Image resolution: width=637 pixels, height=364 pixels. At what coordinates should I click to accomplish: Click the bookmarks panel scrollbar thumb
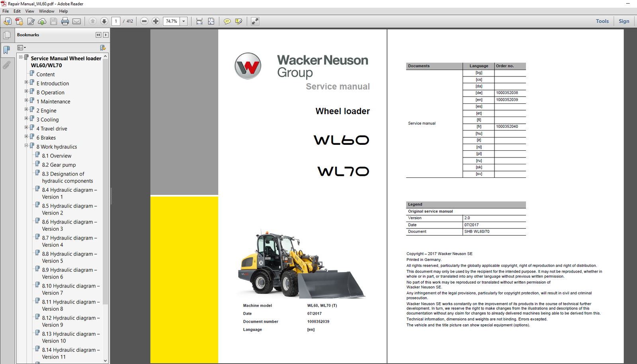click(105, 182)
